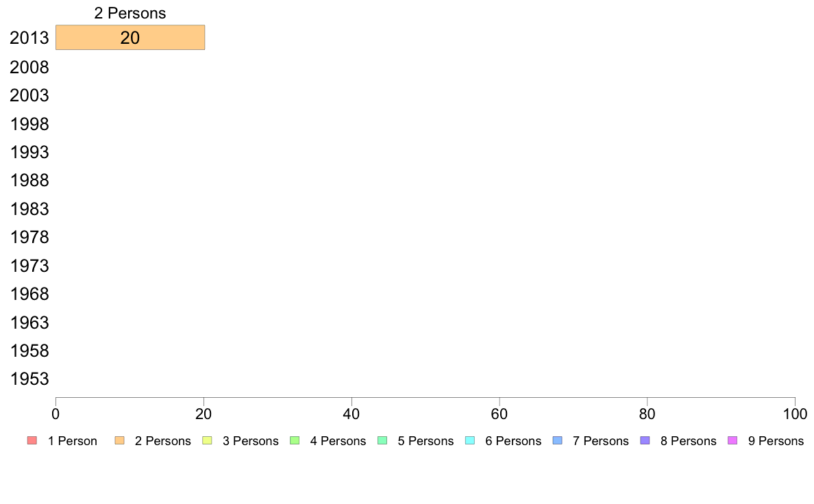Click the 2 Persons orange legend swatch
Image resolution: width=814 pixels, height=504 pixels.
119,441
